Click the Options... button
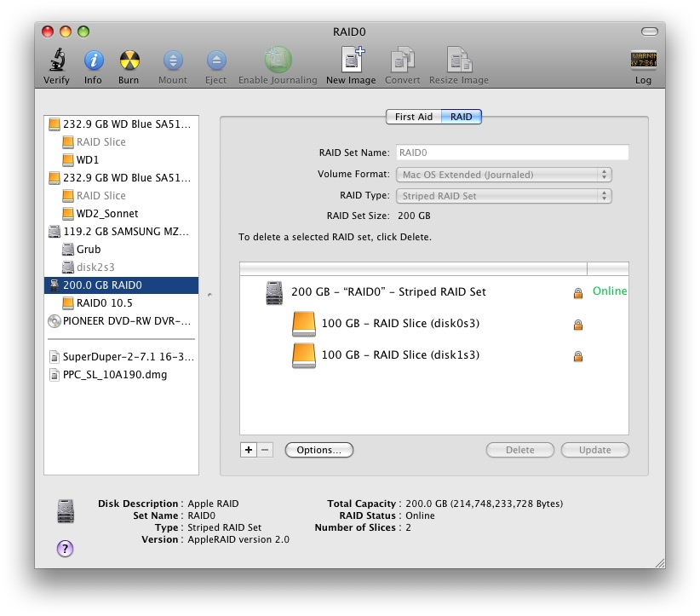This screenshot has height=616, width=700. [318, 450]
